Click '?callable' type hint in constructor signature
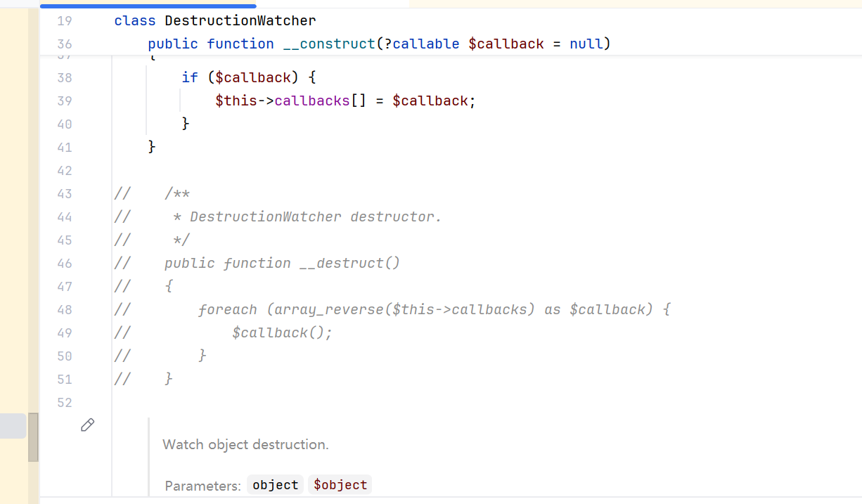Screen dimensions: 862x504 (x=422, y=44)
